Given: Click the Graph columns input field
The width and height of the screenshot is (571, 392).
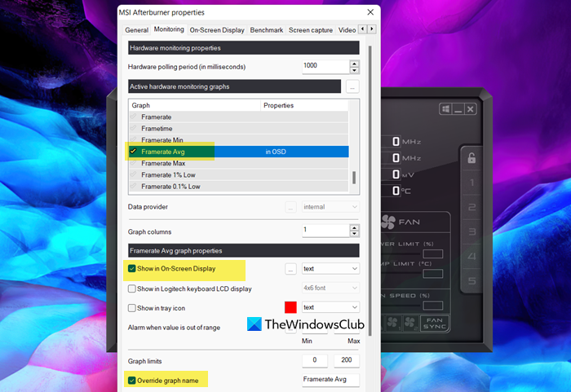Looking at the screenshot, I should point(325,231).
